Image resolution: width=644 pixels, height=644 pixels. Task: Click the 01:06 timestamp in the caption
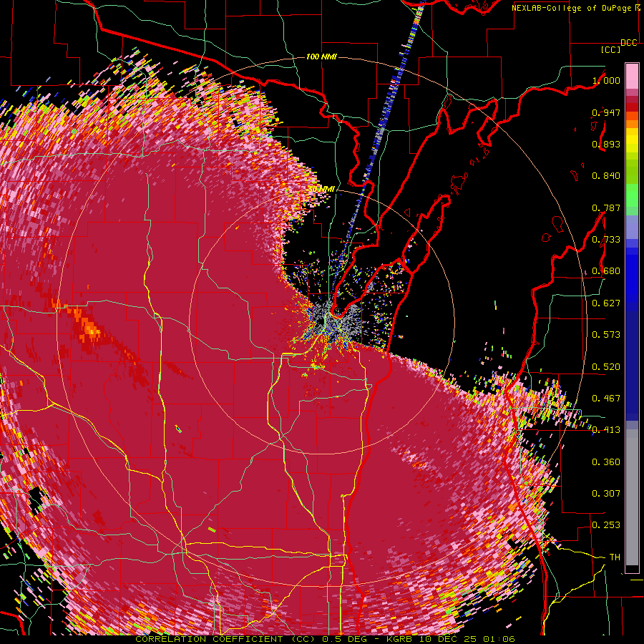499,639
